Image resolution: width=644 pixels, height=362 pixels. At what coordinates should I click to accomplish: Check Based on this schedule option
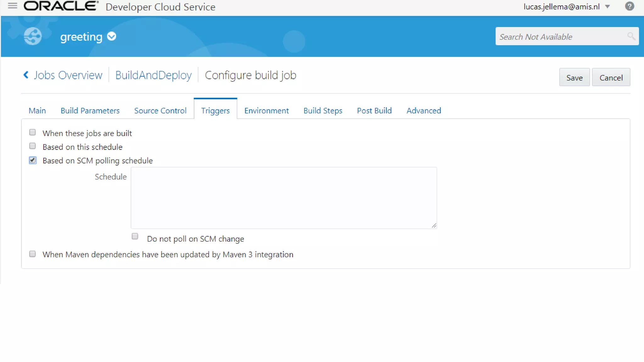32,146
